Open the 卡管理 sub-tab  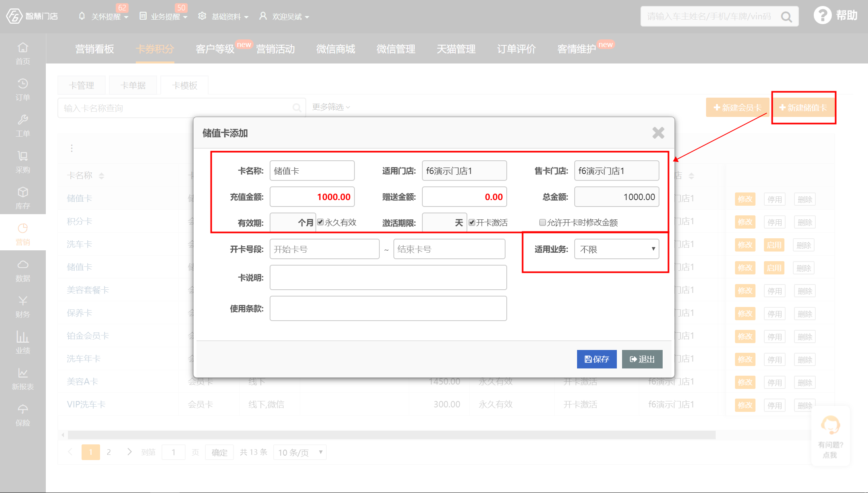pyautogui.click(x=82, y=85)
